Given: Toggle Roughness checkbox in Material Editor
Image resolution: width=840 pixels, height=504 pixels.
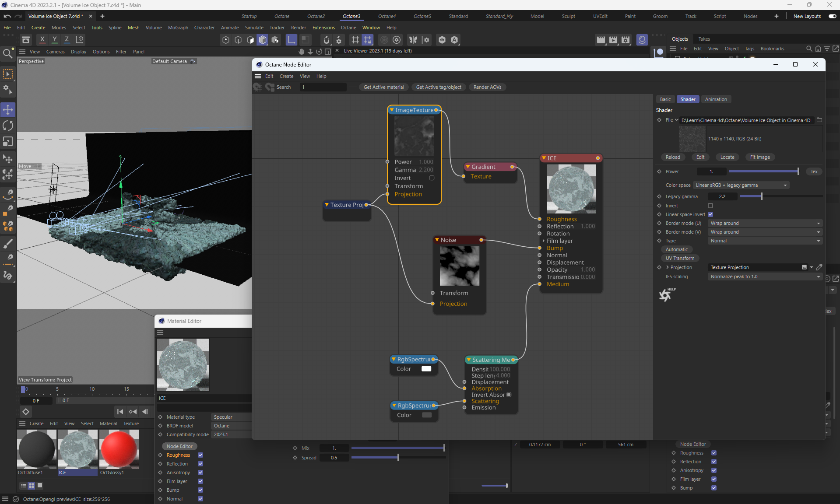Looking at the screenshot, I should click(x=200, y=455).
